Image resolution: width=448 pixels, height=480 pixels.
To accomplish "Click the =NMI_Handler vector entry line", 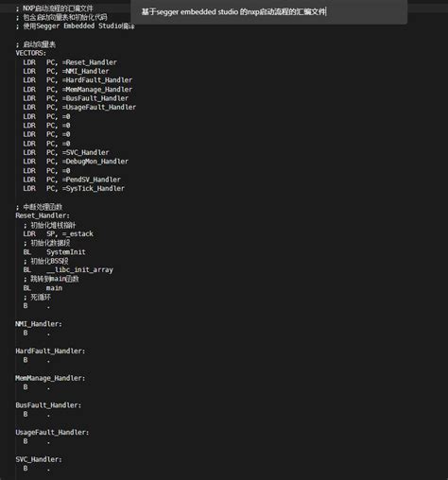I will pos(66,71).
